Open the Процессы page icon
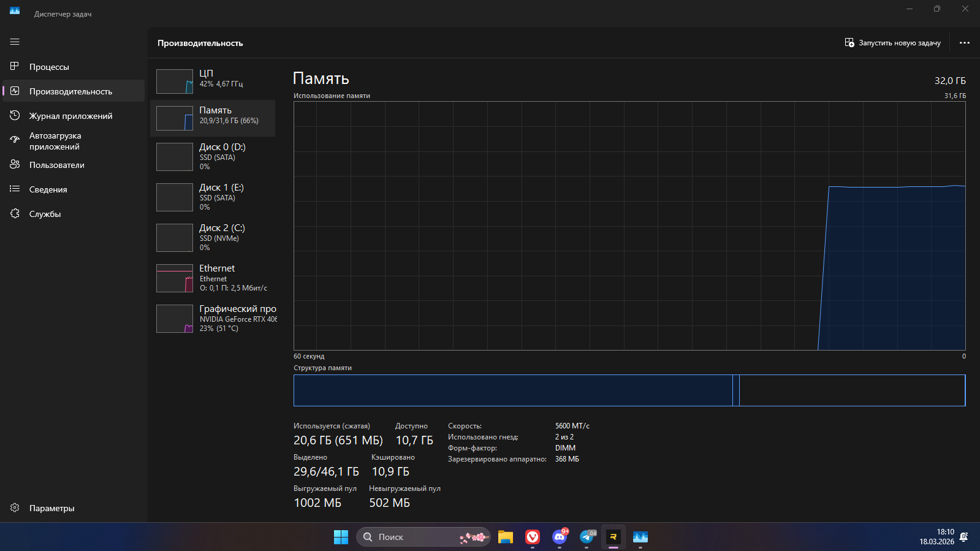 click(15, 66)
